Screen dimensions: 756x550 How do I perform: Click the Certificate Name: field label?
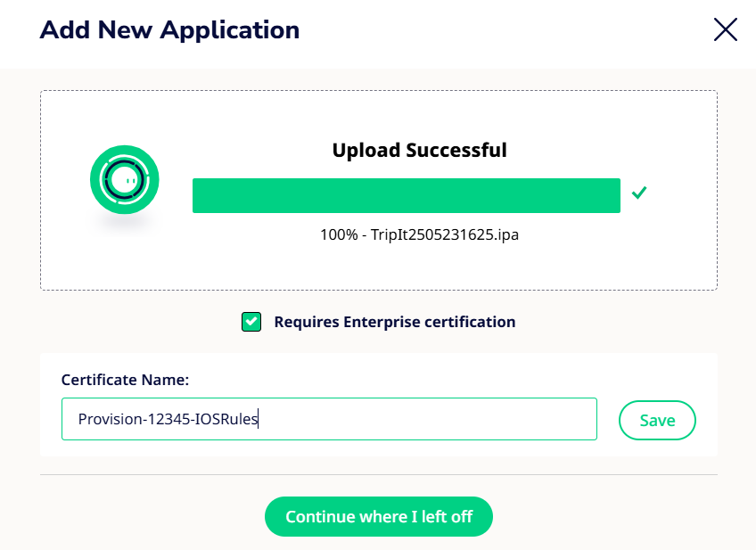tap(126, 380)
